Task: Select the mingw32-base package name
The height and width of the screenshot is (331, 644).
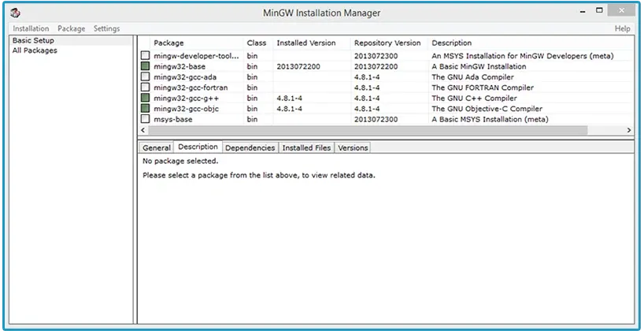Action: pyautogui.click(x=180, y=67)
